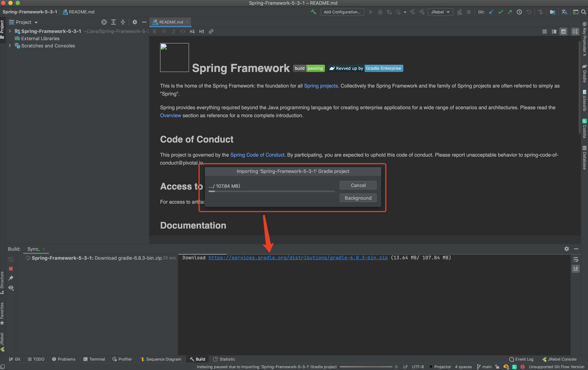Viewport: 588px width, 370px height.
Task: Open the gradle-6.8.3-bin.zip download link
Action: [x=298, y=258]
